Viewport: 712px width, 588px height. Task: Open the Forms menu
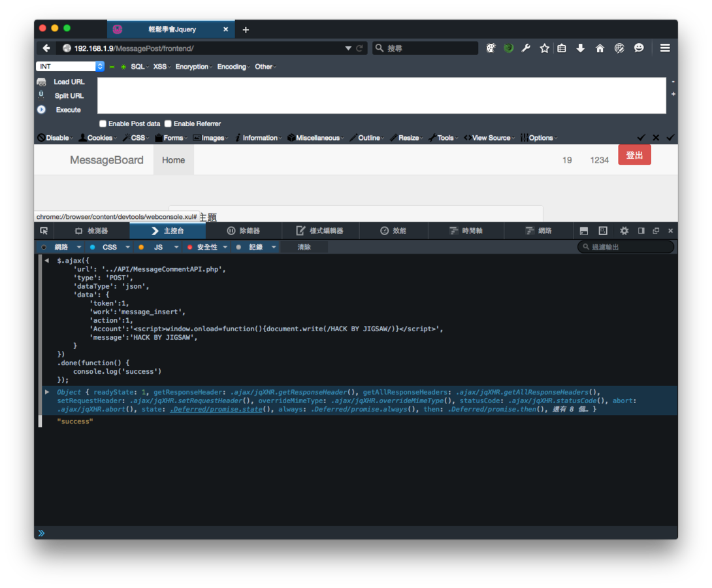coord(171,138)
